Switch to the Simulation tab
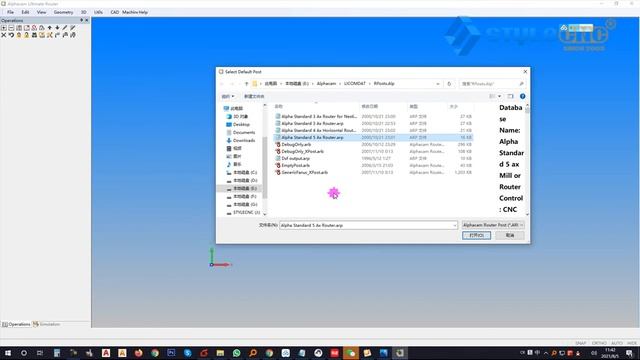 (x=47, y=324)
